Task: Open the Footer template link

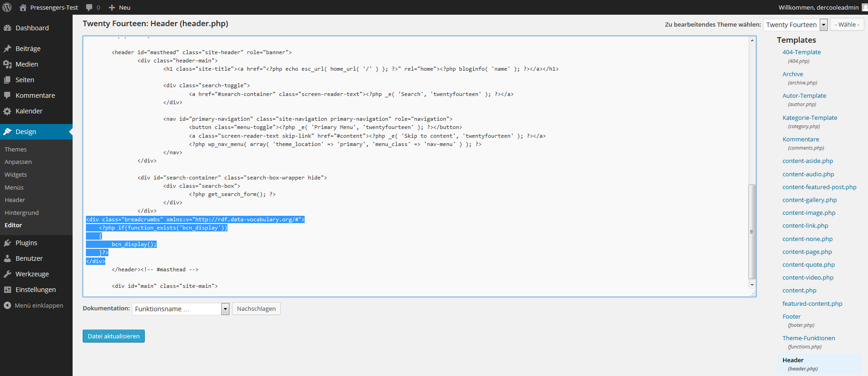Action: (x=791, y=317)
